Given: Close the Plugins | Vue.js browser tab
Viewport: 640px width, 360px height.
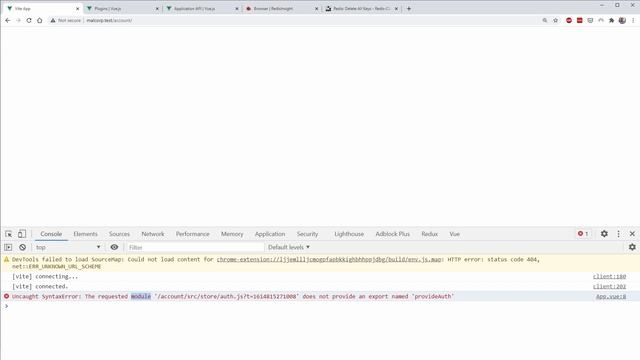Looking at the screenshot, I should (x=157, y=9).
